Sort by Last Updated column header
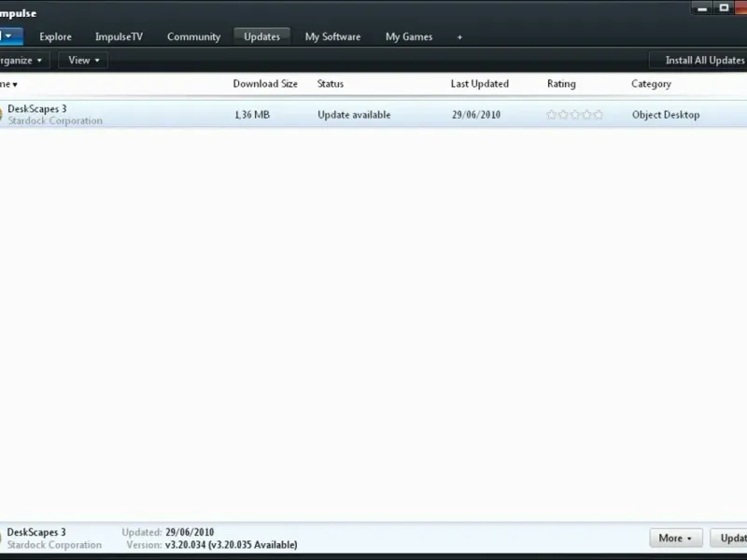This screenshot has width=747, height=560. pos(479,84)
